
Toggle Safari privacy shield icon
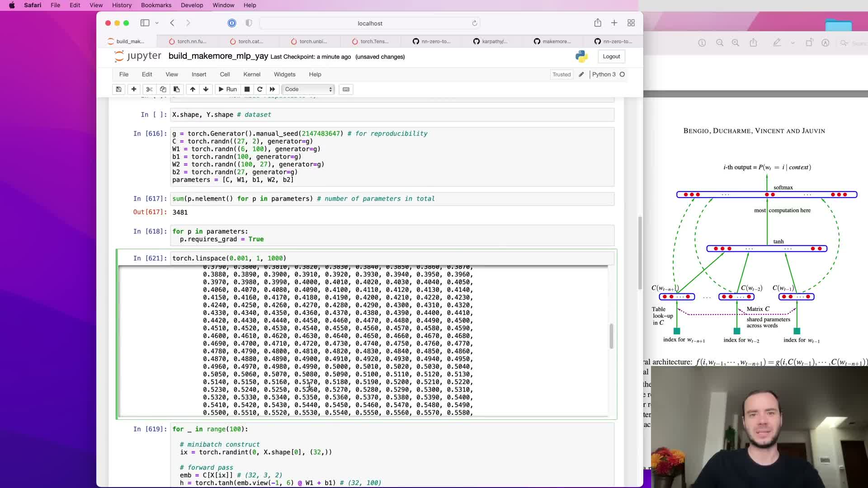click(x=249, y=23)
